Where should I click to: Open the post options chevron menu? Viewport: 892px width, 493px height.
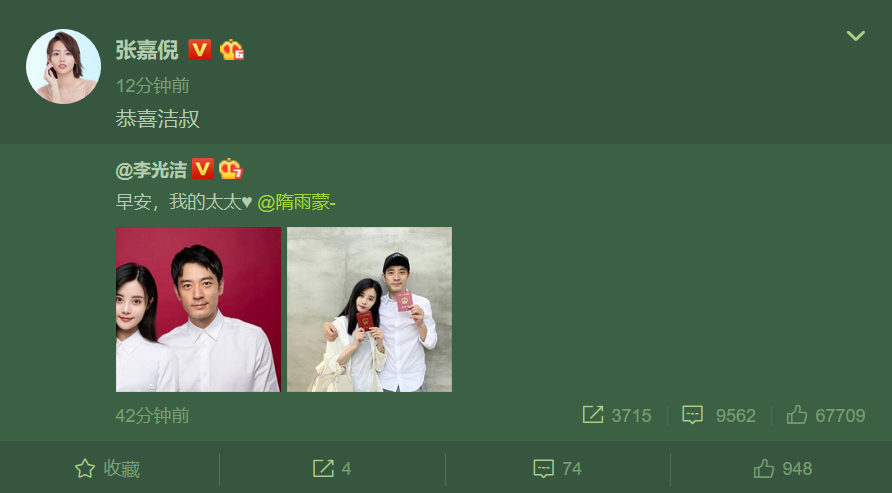[856, 36]
